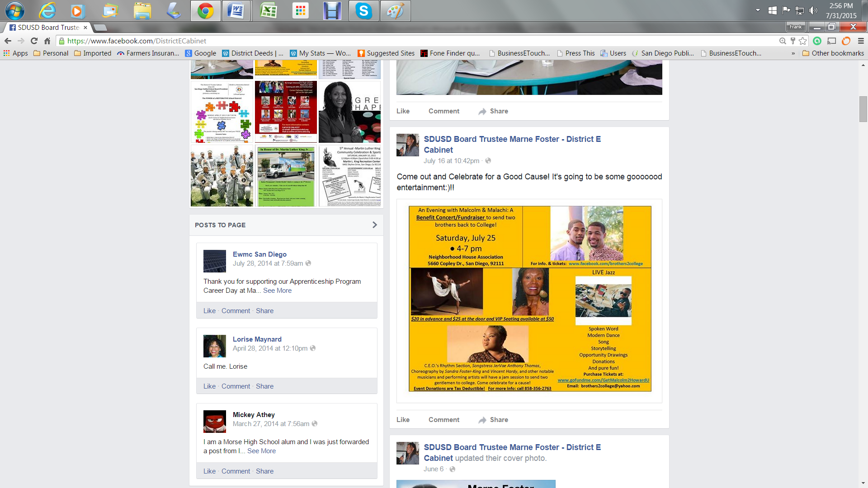
Task: Open Excel from the taskbar
Action: 269,11
